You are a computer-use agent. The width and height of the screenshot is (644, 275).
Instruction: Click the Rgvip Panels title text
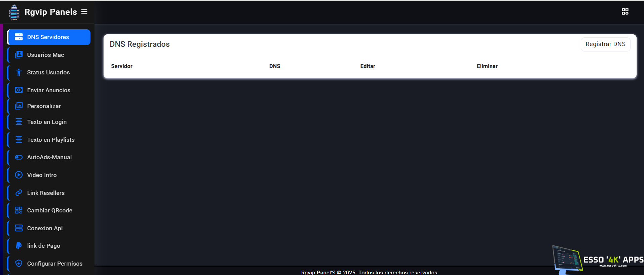(51, 12)
